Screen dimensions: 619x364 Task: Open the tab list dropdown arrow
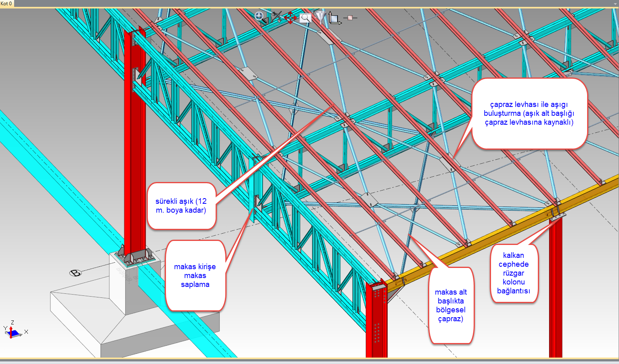[x=615, y=4]
